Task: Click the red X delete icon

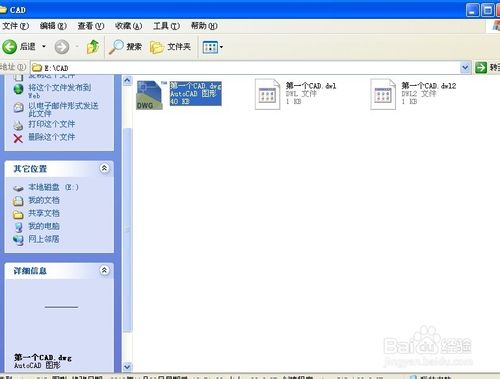Action: click(18, 138)
